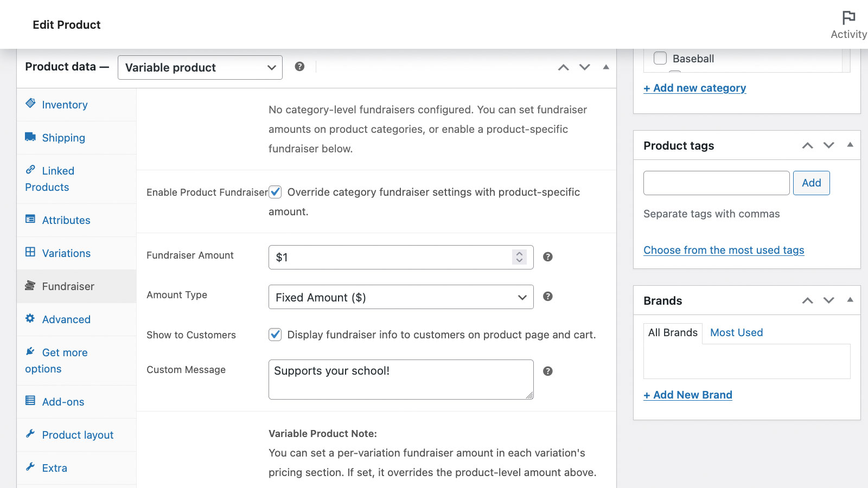Open the Activity flag panel
Viewport: 868px width, 488px height.
click(x=847, y=18)
